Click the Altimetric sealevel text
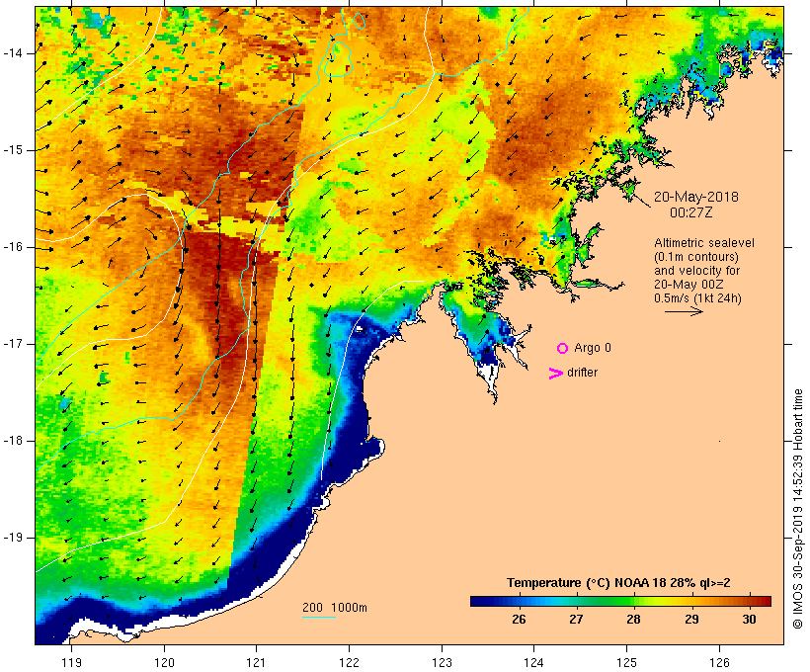 704,243
